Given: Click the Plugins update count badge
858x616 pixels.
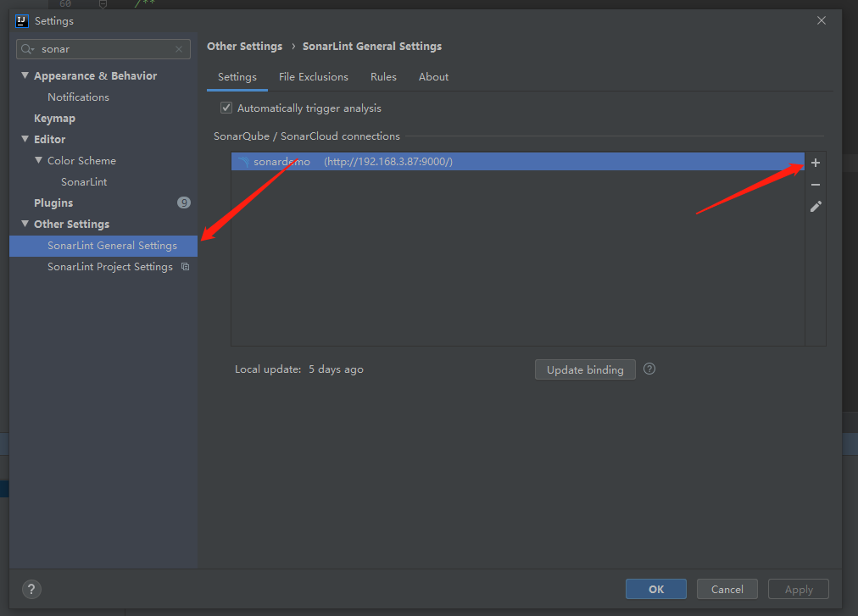Looking at the screenshot, I should point(184,203).
